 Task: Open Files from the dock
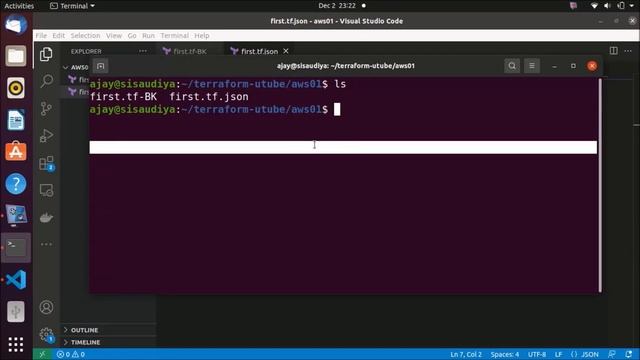point(16,56)
